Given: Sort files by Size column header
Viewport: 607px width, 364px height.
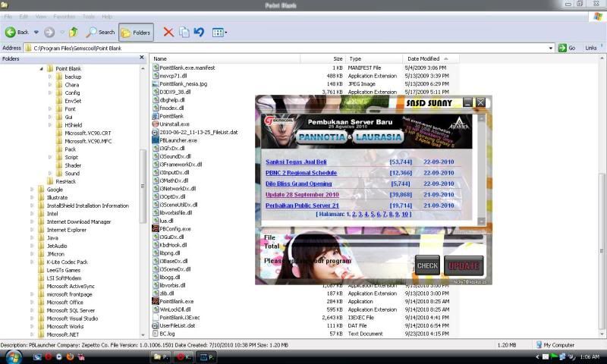Looking at the screenshot, I should pyautogui.click(x=323, y=59).
